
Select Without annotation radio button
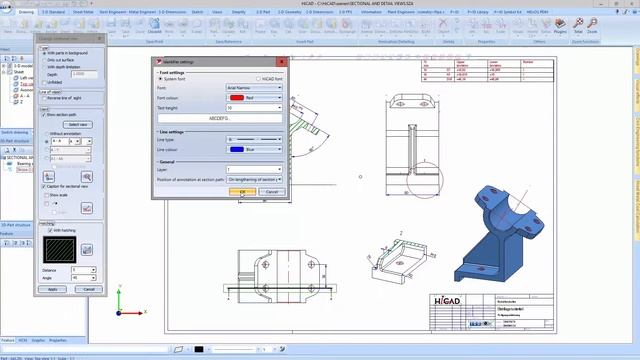tap(46, 134)
